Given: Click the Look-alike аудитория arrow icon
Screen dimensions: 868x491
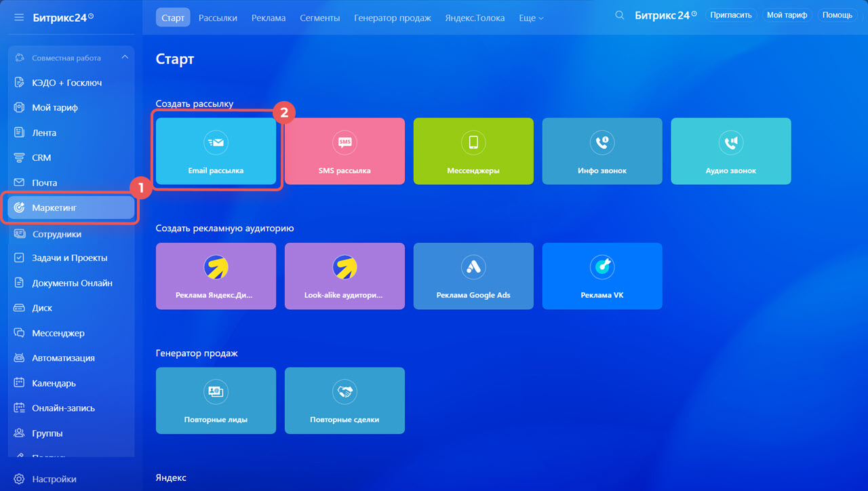Looking at the screenshot, I should point(344,267).
